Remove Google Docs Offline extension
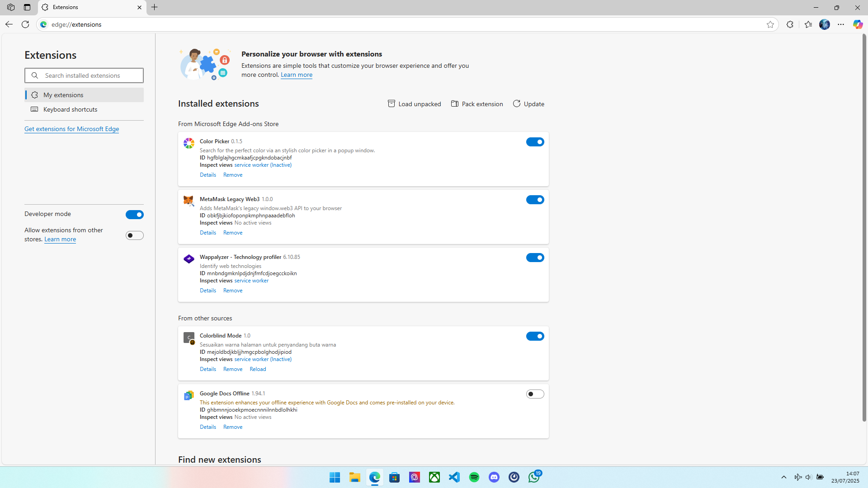 (233, 427)
